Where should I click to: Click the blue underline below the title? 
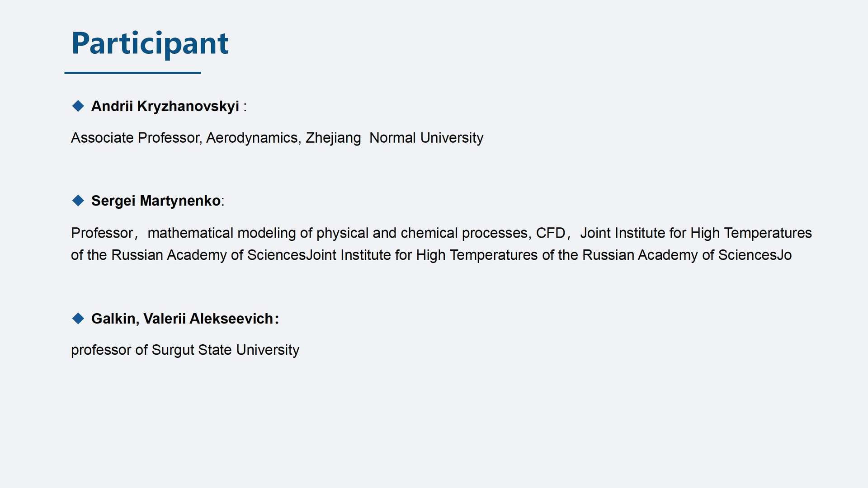click(x=132, y=73)
